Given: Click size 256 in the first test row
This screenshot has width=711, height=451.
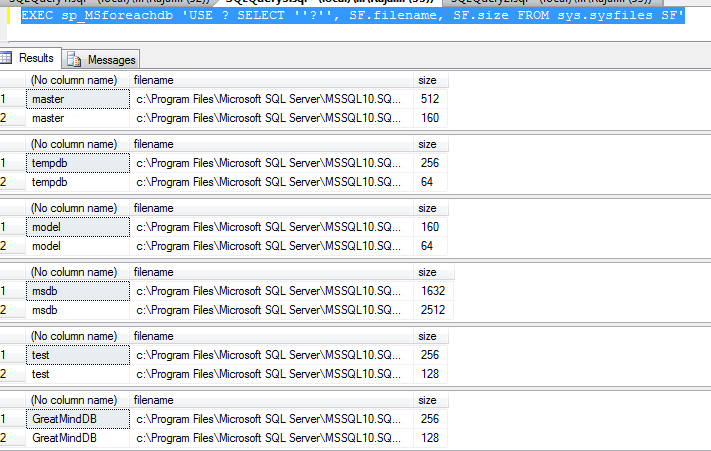Looking at the screenshot, I should click(x=430, y=354).
